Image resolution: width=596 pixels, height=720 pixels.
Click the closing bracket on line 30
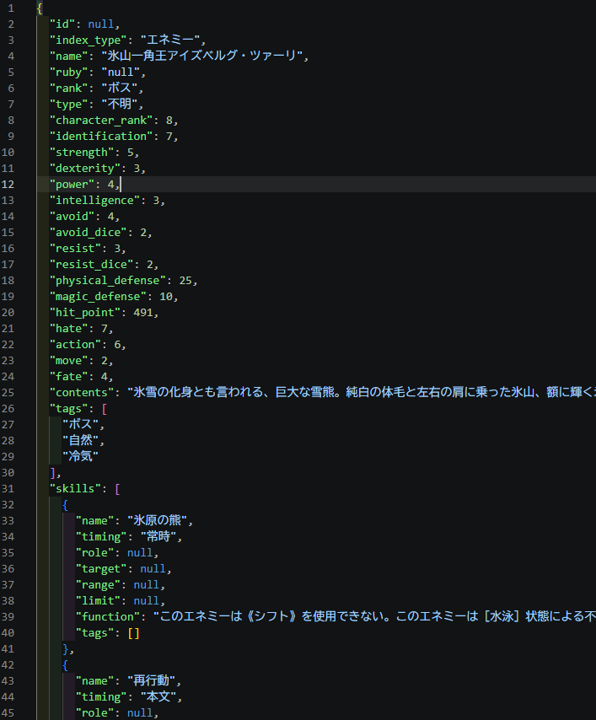tap(52, 472)
